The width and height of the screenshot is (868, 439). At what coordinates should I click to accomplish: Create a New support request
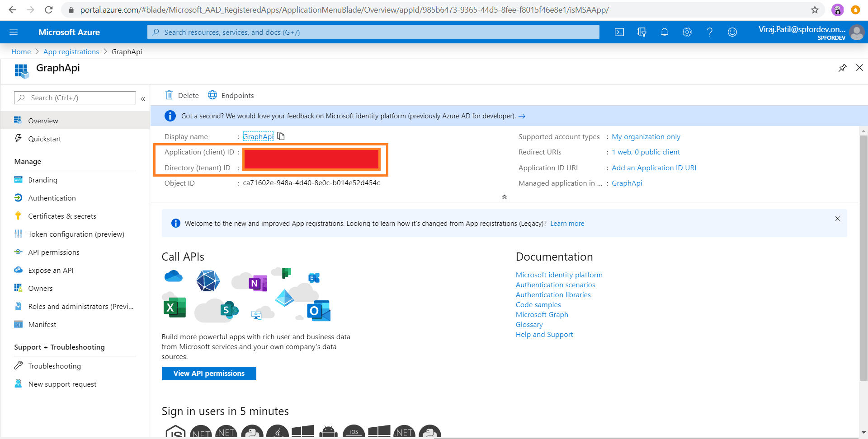point(75,384)
